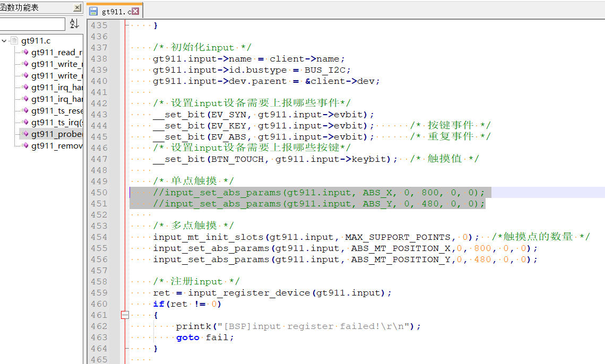The width and height of the screenshot is (605, 364).
Task: Click 'ABS_MT_POSITION_Y' in line 456
Action: [401, 259]
